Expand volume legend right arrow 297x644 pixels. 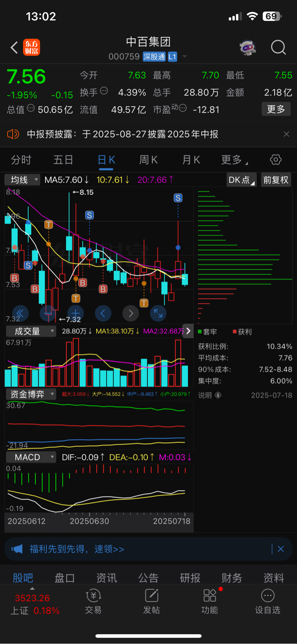(188, 331)
